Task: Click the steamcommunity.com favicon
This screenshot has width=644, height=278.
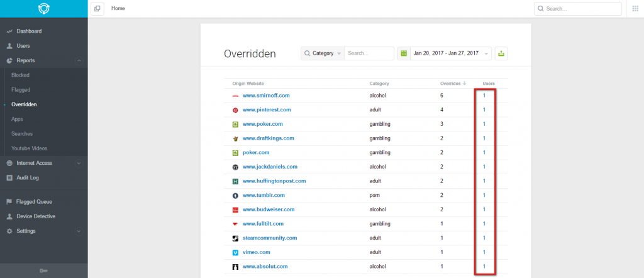Action: coord(235,238)
